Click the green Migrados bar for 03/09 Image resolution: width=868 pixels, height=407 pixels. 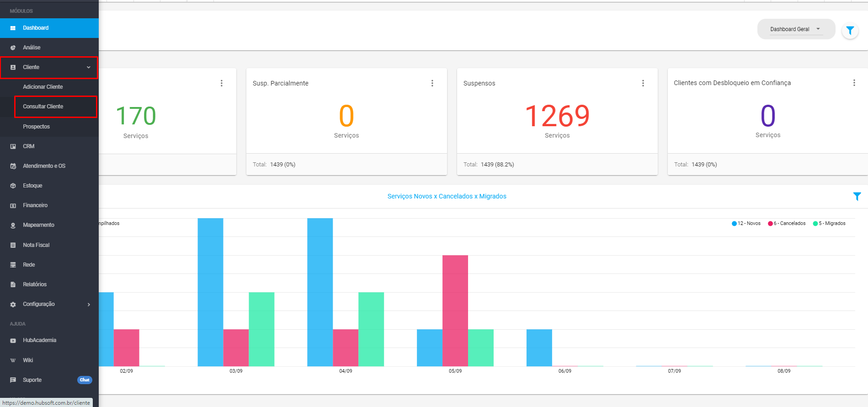pos(261,329)
